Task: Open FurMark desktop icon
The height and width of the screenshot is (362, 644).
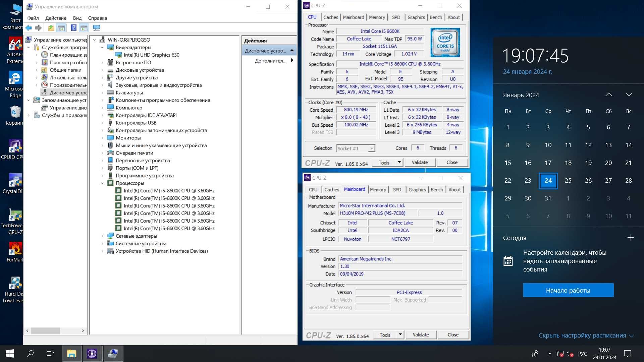Action: 15,252
